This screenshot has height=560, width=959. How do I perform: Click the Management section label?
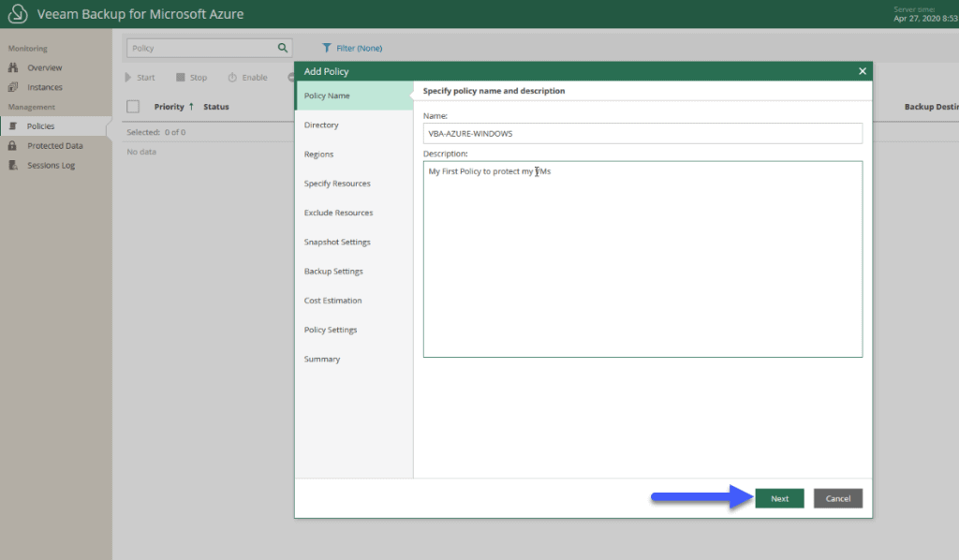(31, 107)
